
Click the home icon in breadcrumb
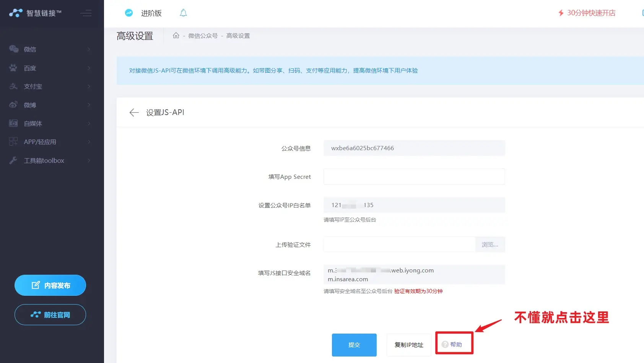[176, 36]
